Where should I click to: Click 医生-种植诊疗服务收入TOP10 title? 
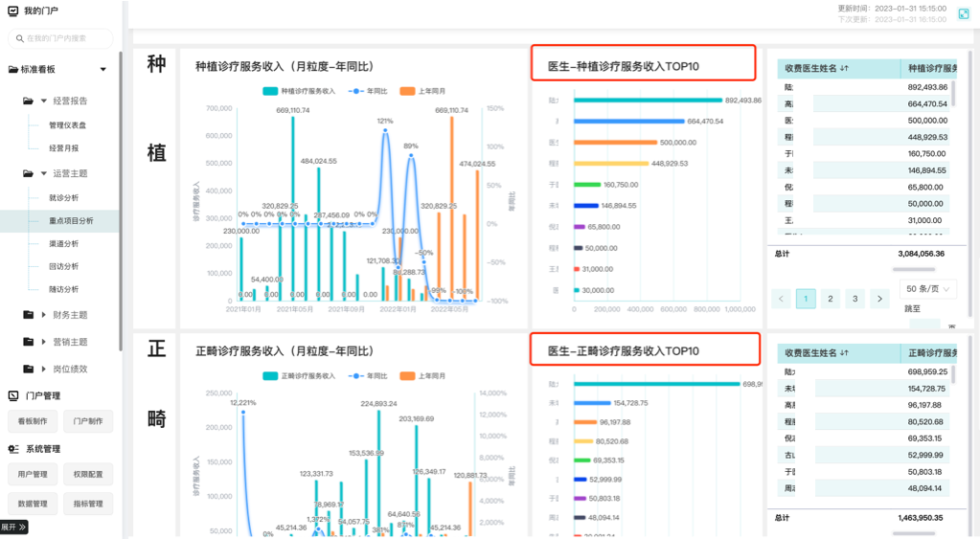pyautogui.click(x=623, y=66)
